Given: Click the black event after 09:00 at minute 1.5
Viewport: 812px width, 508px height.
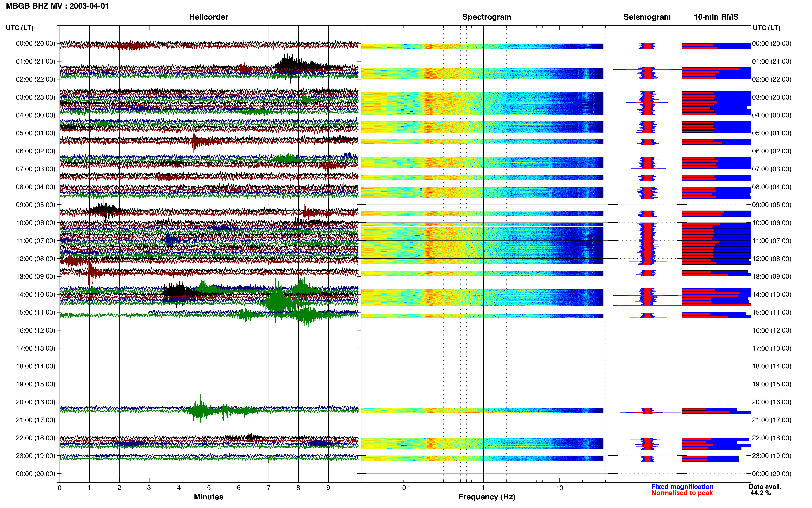Looking at the screenshot, I should tap(106, 210).
